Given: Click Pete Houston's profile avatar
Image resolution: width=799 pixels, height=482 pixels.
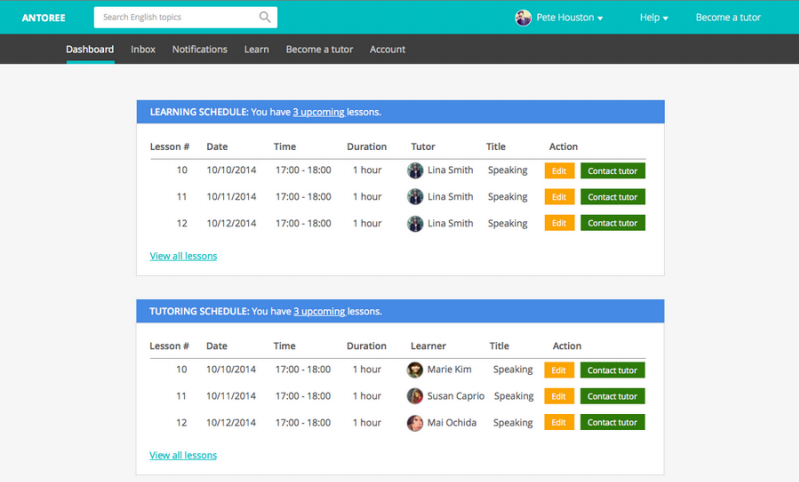Looking at the screenshot, I should [523, 17].
